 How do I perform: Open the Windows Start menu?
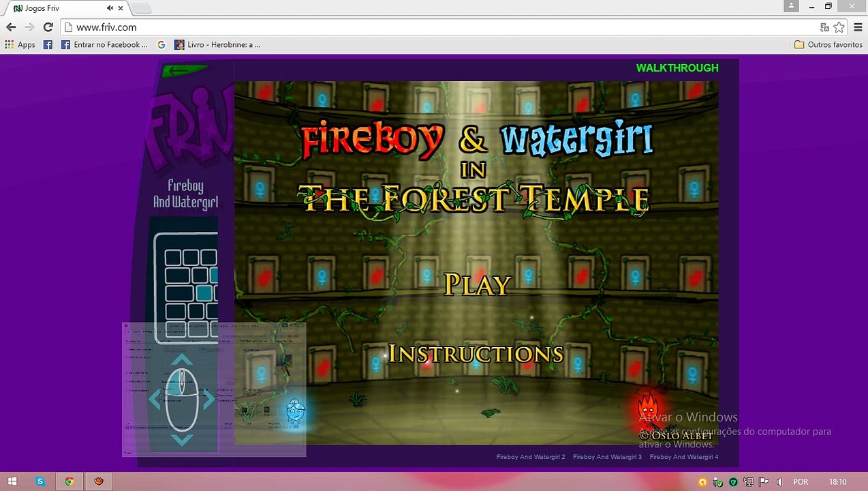tap(12, 481)
